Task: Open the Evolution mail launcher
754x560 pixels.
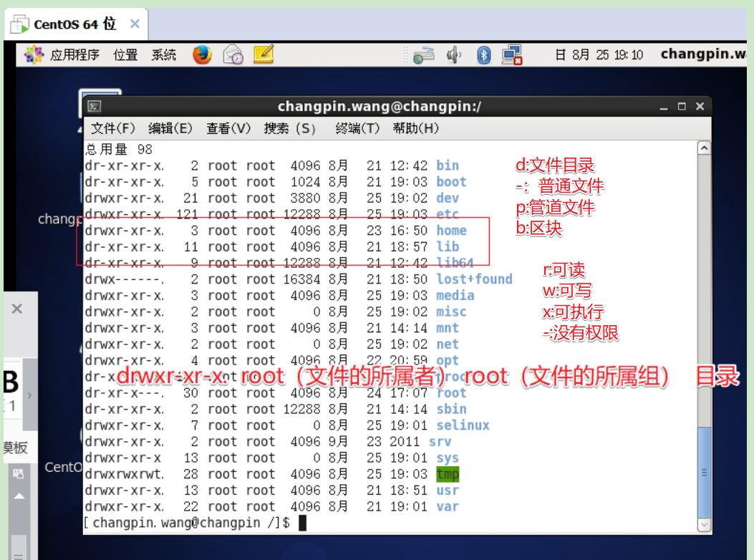Action: 233,54
